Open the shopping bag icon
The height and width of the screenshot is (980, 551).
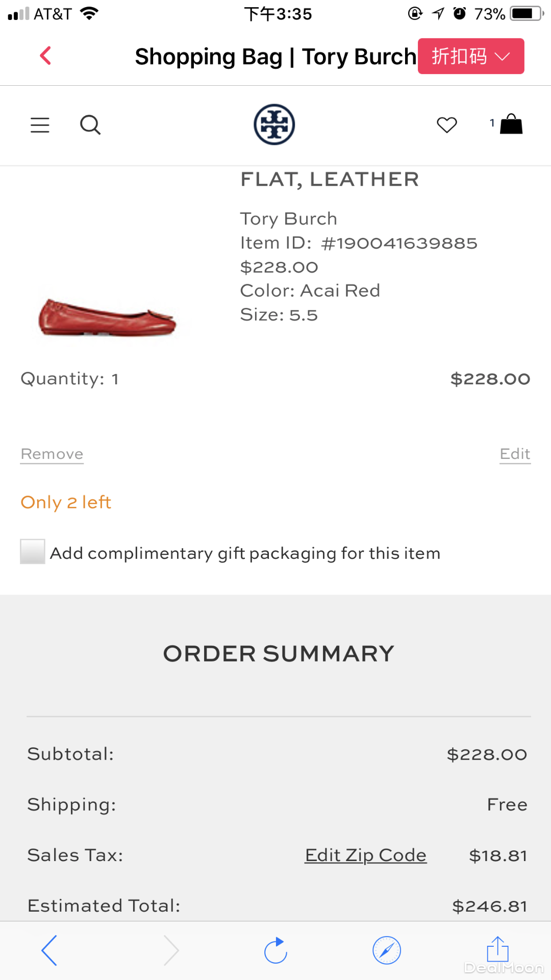click(511, 124)
